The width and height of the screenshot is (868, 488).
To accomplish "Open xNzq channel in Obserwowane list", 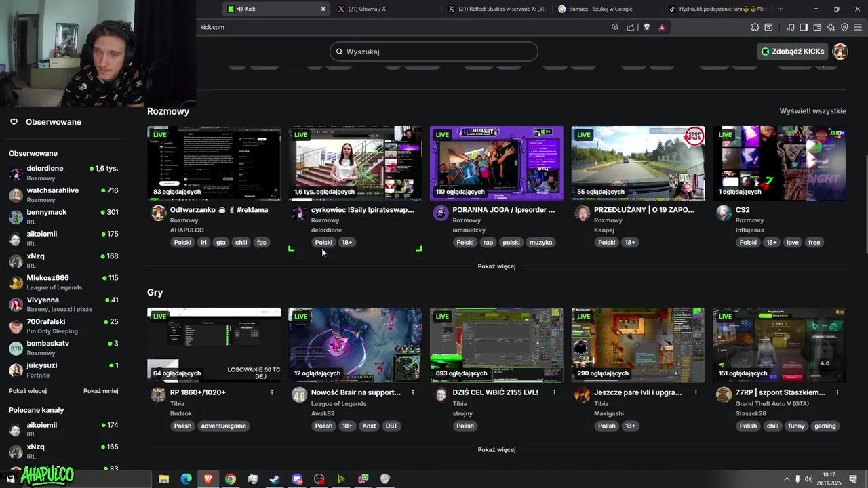I will coord(64,260).
